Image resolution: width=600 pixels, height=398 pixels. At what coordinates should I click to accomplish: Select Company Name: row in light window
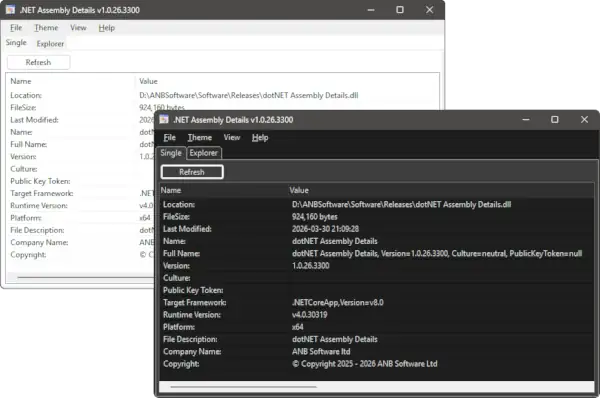tap(81, 242)
